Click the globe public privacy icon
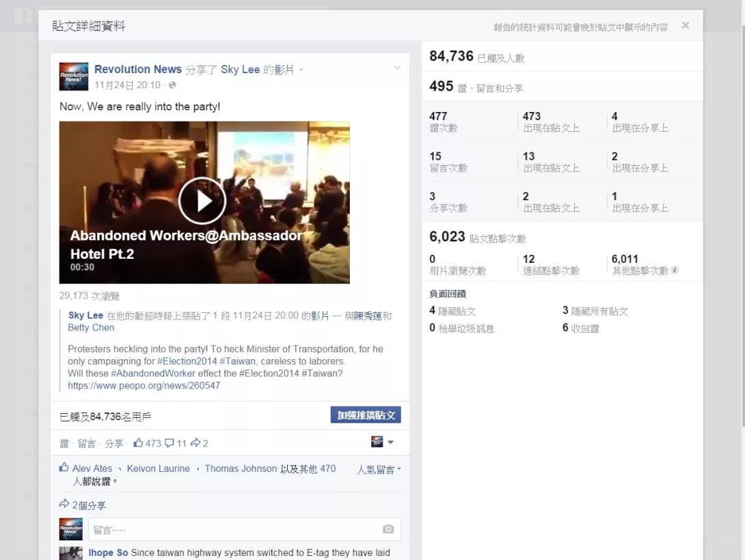 (172, 85)
